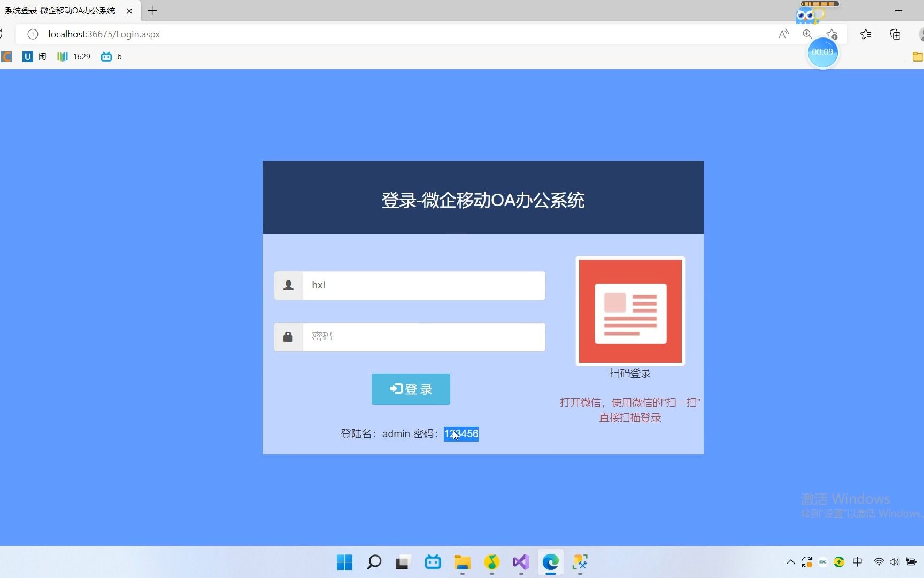Open the b bilibili bookmark
Screen dimensions: 924x578
point(111,57)
